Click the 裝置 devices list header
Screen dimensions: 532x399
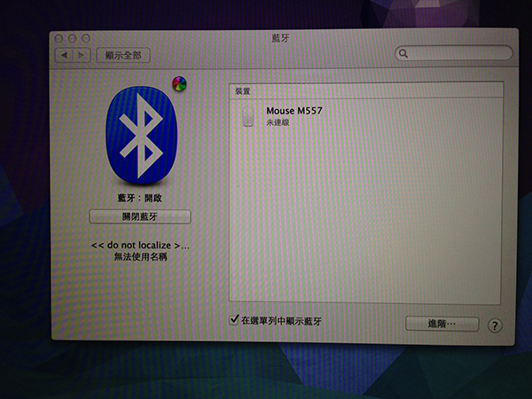(x=365, y=91)
